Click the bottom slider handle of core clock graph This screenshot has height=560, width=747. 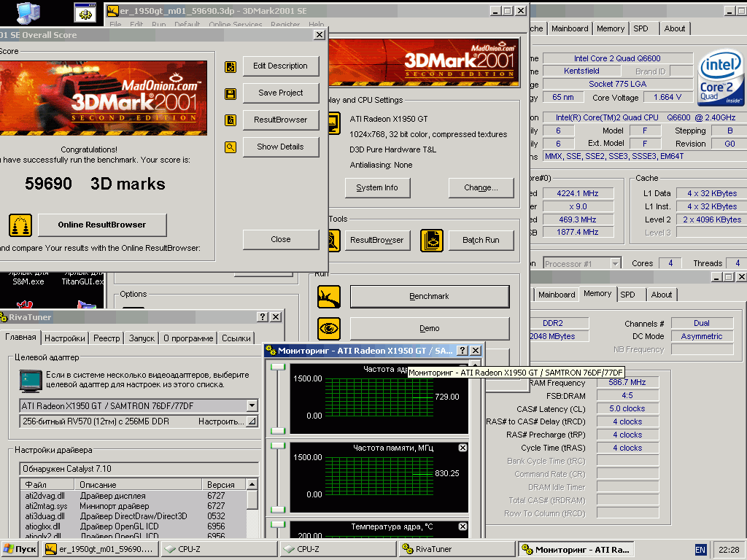click(278, 430)
